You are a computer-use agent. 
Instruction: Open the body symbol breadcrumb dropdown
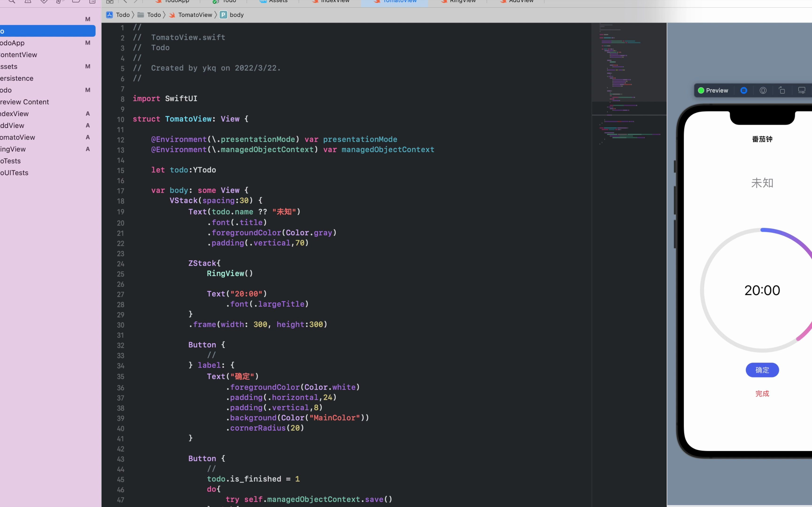pos(237,15)
